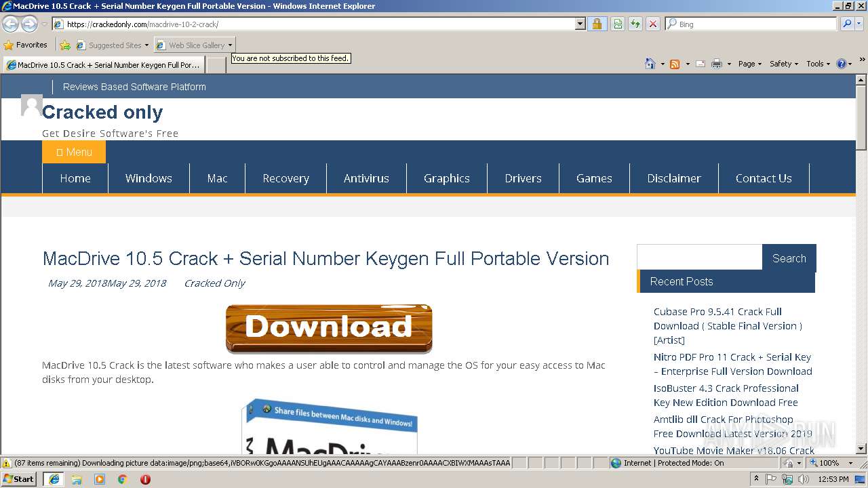The width and height of the screenshot is (868, 488).
Task: Toggle Compatibility View icon
Action: (618, 24)
